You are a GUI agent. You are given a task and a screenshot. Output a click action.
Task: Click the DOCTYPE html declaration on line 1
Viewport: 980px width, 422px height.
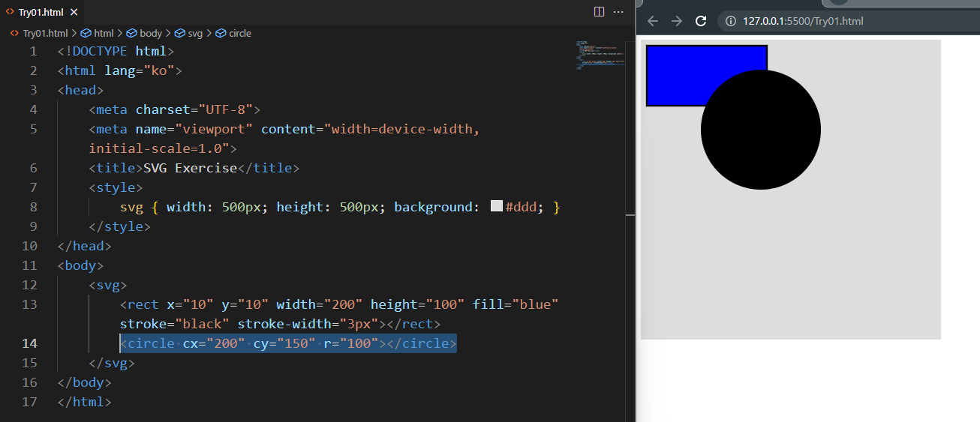click(x=116, y=51)
